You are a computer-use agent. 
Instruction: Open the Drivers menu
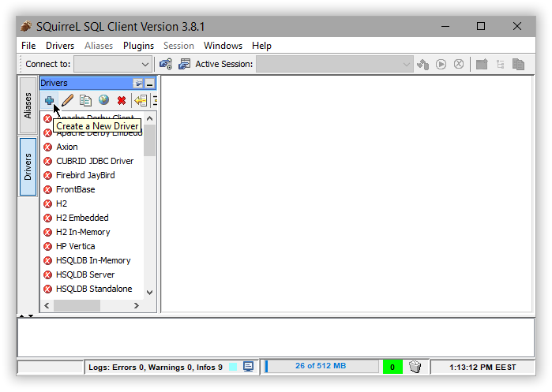60,46
